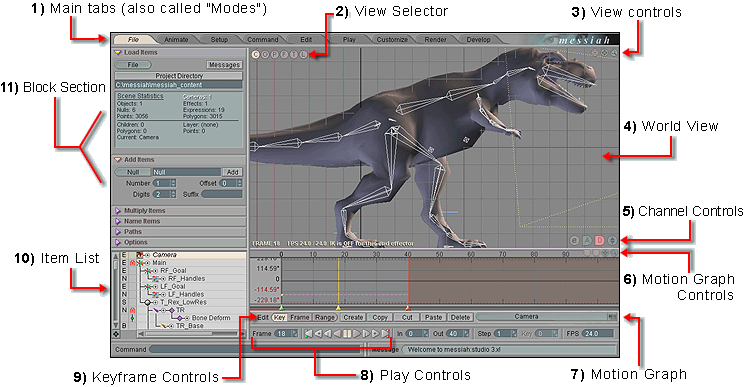This screenshot has width=745, height=387.
Task: Select the P (Perspective) view button
Action: [x=275, y=55]
